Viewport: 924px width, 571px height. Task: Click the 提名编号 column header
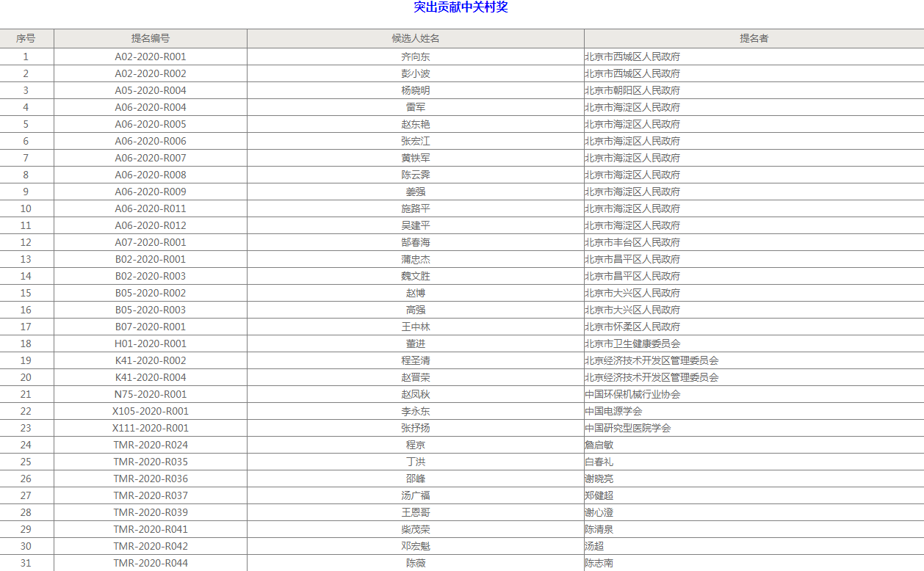coord(151,38)
